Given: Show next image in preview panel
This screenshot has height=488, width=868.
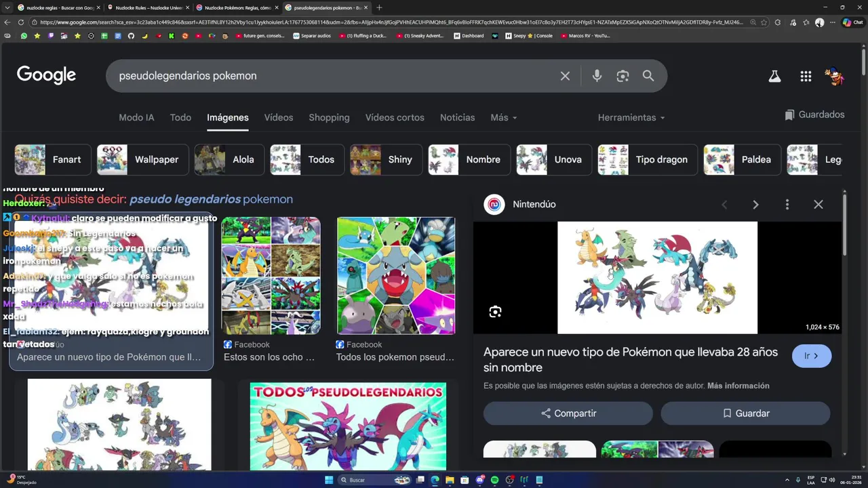Looking at the screenshot, I should pyautogui.click(x=755, y=204).
